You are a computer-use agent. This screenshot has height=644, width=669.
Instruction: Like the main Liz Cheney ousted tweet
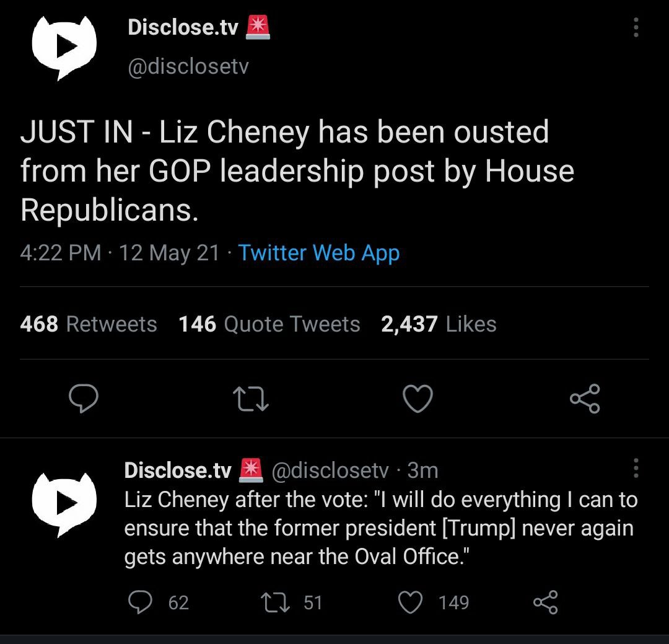click(418, 399)
